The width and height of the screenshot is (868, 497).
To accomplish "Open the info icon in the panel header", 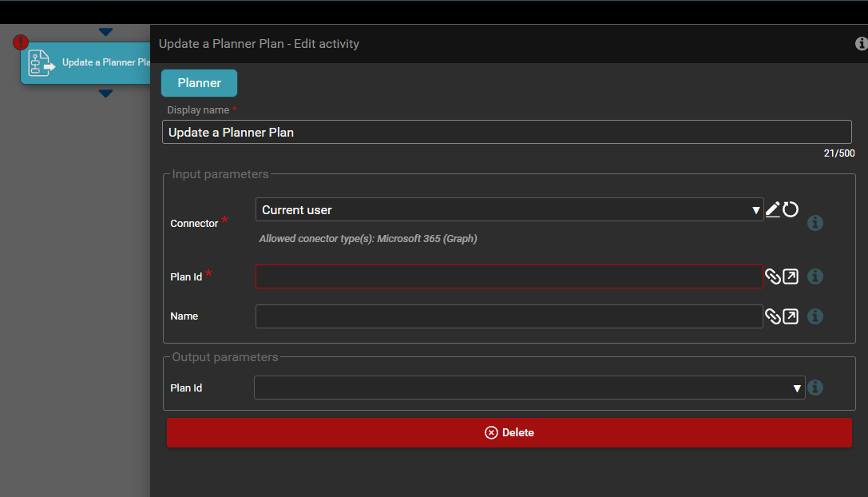I will point(861,44).
